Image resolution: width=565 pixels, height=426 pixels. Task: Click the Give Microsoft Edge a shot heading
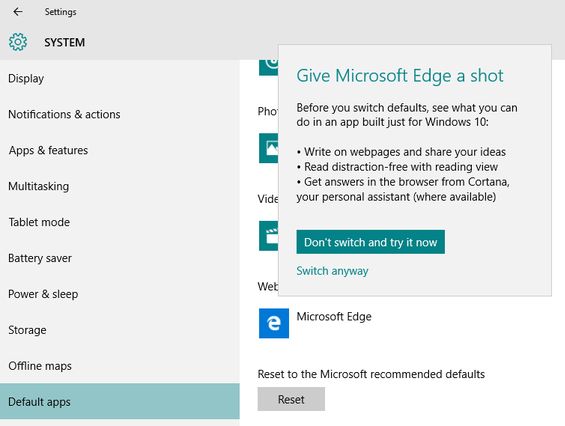(400, 76)
